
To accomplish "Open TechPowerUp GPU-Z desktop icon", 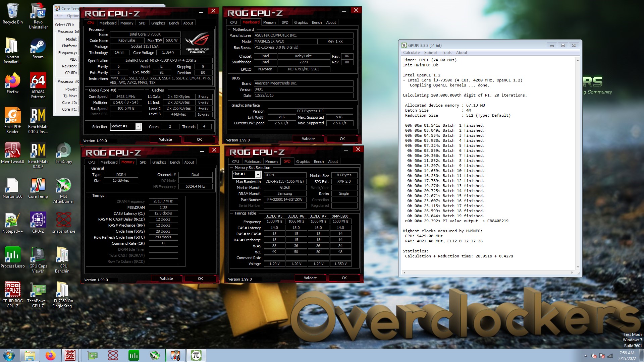I will tap(38, 295).
